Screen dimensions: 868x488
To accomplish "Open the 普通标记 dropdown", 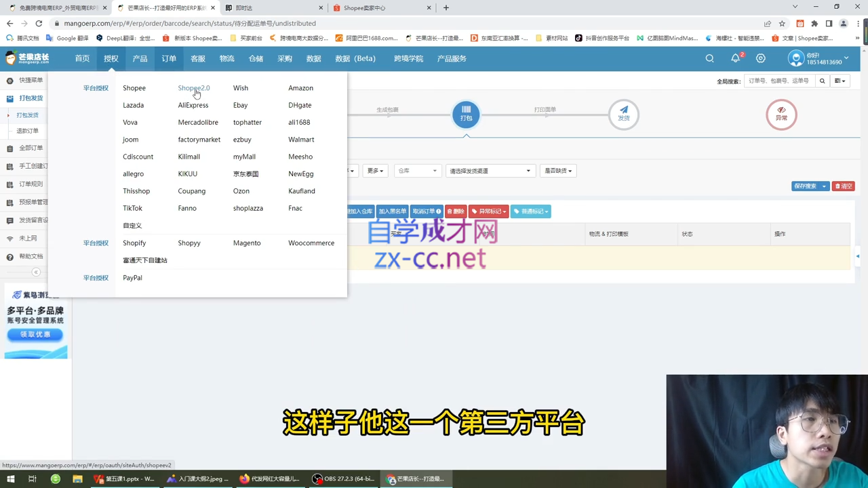I will click(x=530, y=211).
